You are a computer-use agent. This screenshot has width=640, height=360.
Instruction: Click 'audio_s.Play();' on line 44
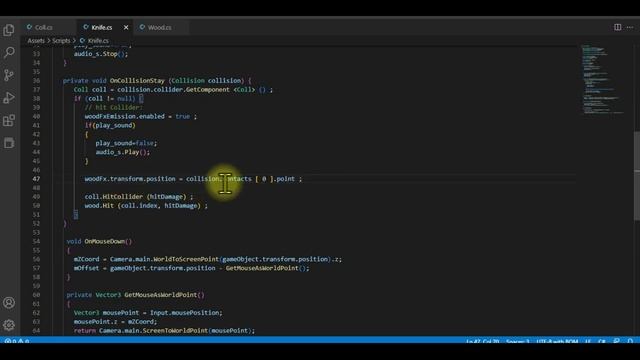tap(123, 152)
